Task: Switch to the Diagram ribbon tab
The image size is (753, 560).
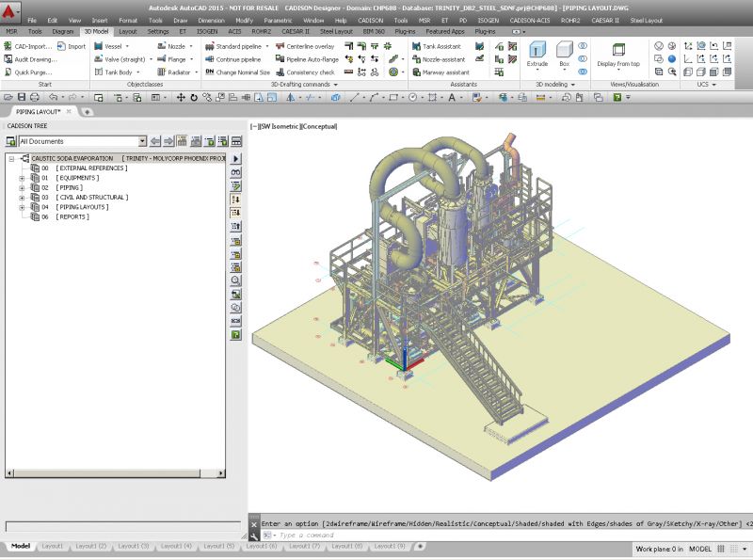Action: (63, 32)
